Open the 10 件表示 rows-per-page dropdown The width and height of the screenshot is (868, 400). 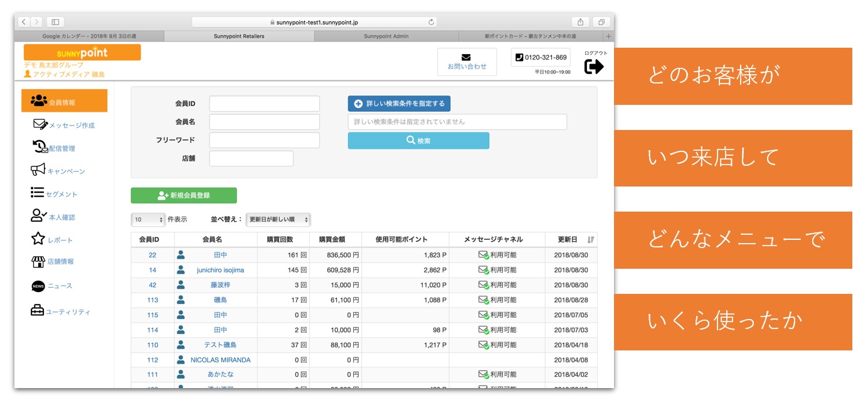148,220
